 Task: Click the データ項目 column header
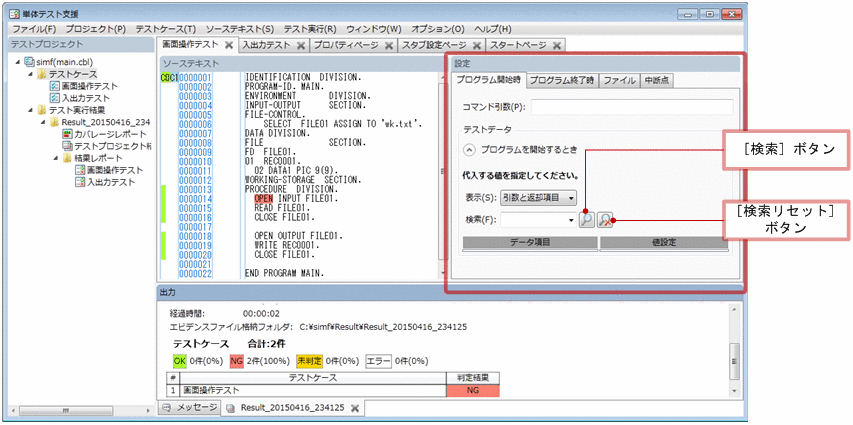529,243
